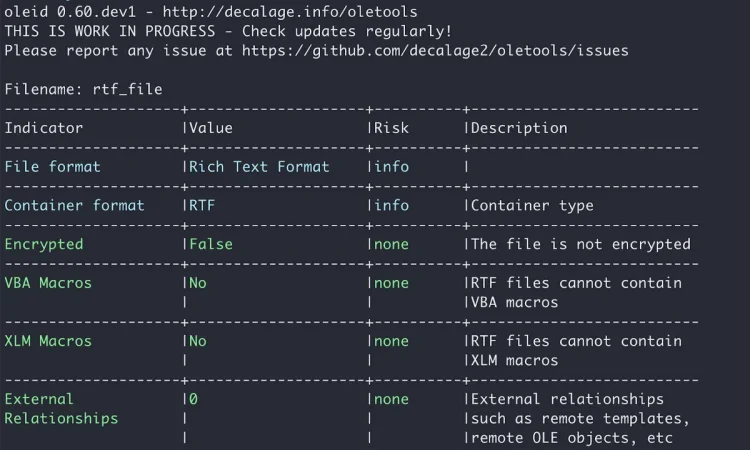Click the 'Container type' description text
The image size is (750, 450).
click(x=532, y=206)
